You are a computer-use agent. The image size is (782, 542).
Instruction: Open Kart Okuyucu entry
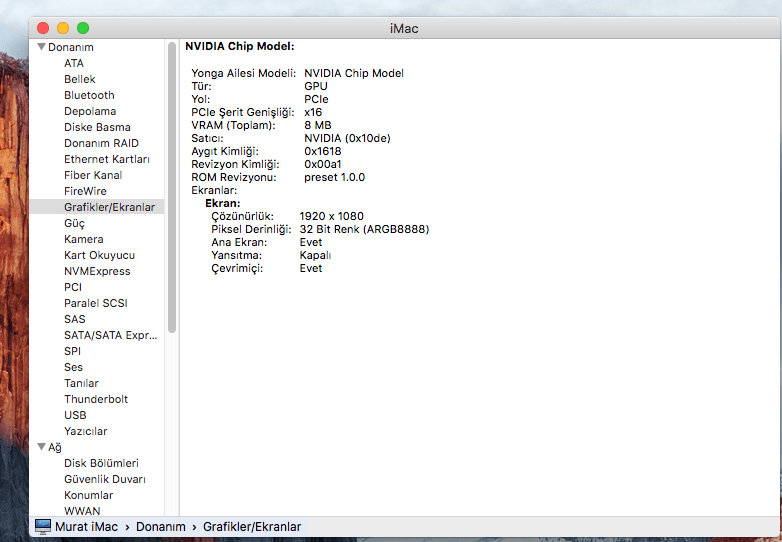pyautogui.click(x=99, y=255)
